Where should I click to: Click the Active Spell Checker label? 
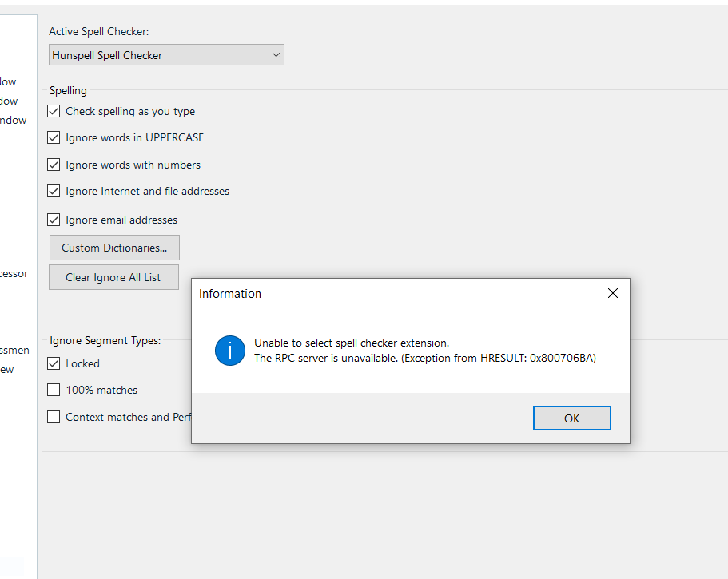(x=99, y=32)
